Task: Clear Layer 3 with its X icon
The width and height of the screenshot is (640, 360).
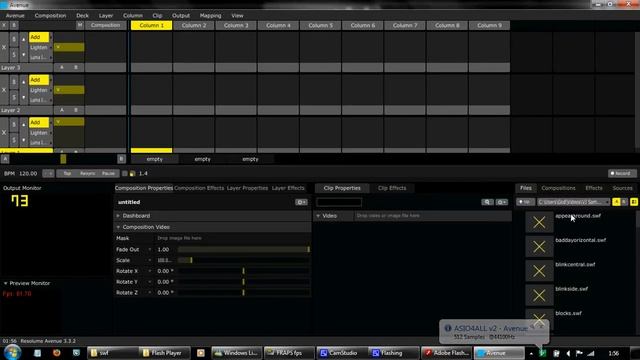Action: click(4, 47)
